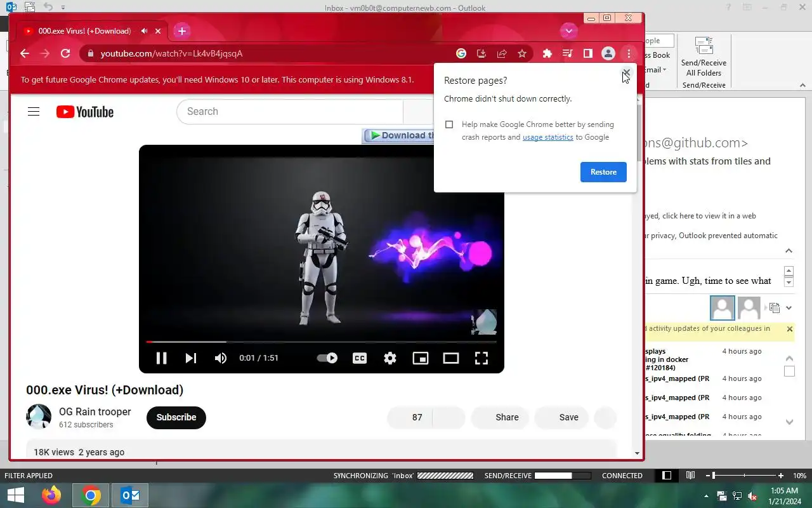Screen dimensions: 812x508
Task: Open video settings gear
Action: (390, 358)
